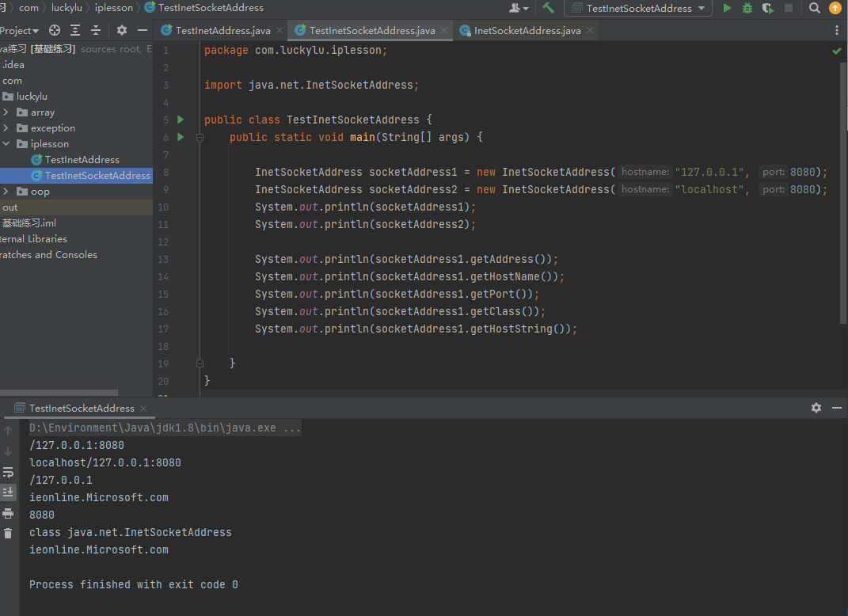Viewport: 848px width, 616px height.
Task: Click the green inspection checkmark indicator
Action: click(x=837, y=51)
